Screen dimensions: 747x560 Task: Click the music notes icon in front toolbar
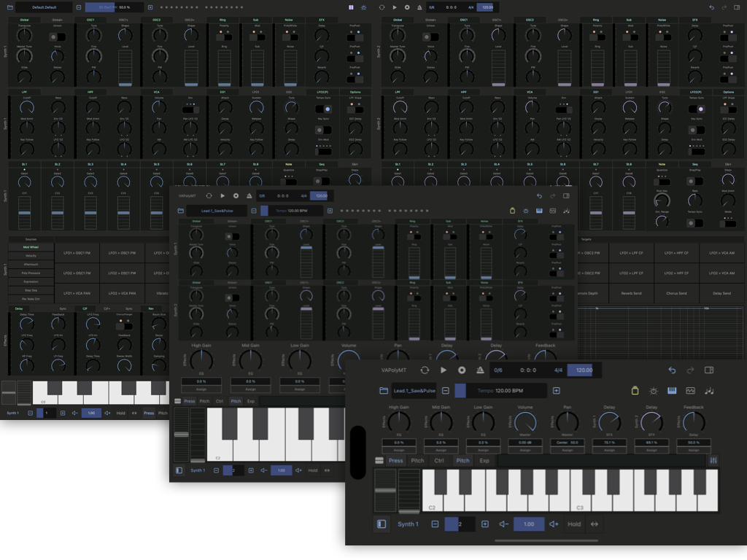pyautogui.click(x=710, y=391)
